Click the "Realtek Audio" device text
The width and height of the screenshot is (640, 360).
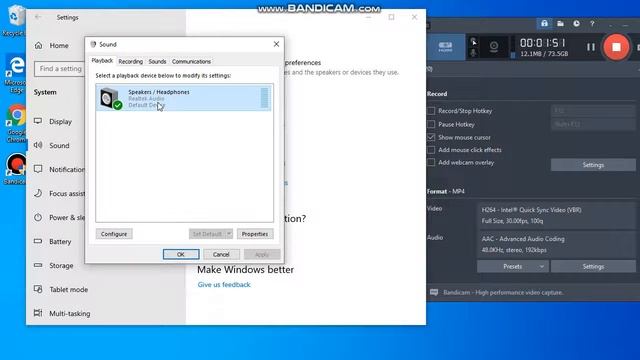tap(146, 98)
